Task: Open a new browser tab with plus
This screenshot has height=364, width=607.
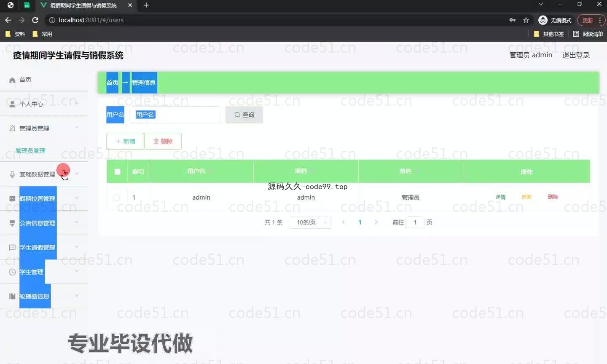Action: (146, 5)
